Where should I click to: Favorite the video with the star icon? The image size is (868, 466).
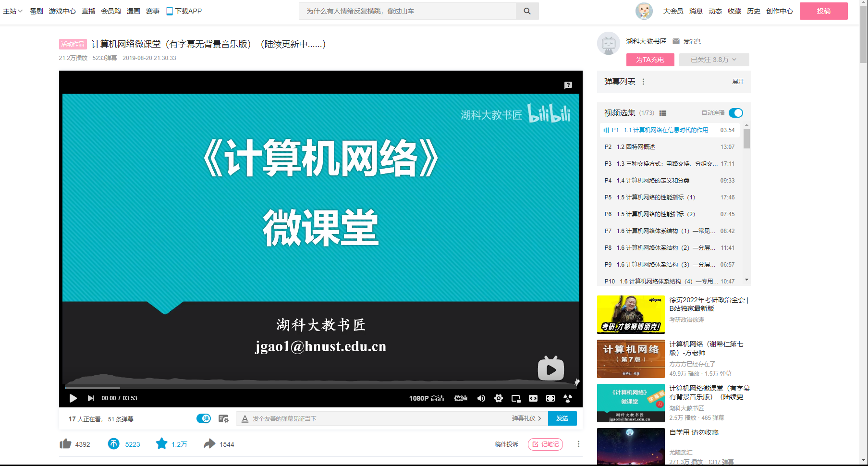[161, 443]
